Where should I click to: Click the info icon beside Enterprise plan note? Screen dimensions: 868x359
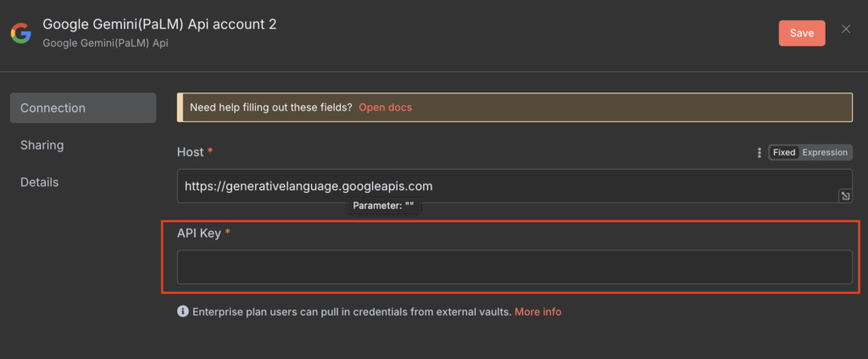(x=183, y=311)
